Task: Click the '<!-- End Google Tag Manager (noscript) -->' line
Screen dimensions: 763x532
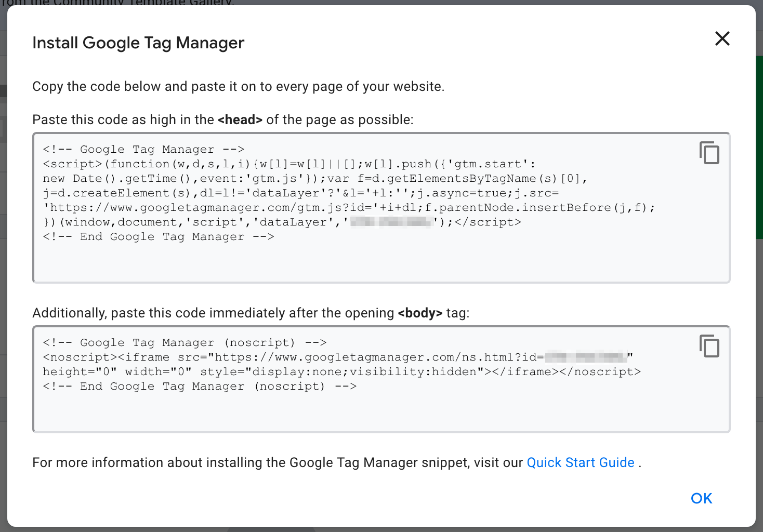Action: tap(200, 387)
